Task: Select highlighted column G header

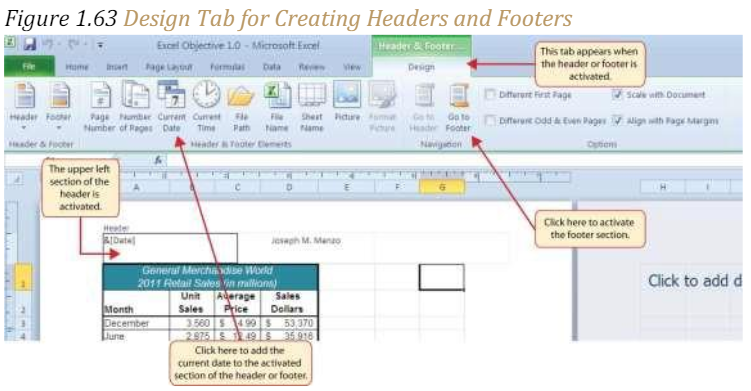Action: click(x=442, y=187)
